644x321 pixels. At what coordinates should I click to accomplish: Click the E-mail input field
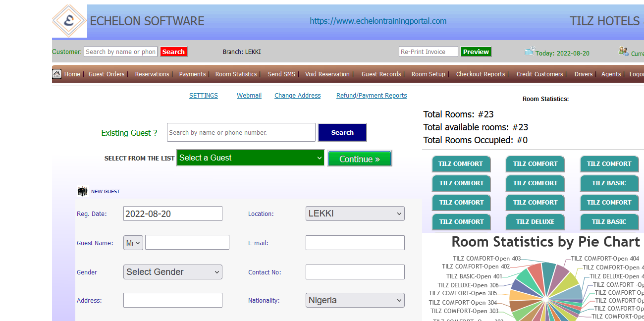coord(355,243)
